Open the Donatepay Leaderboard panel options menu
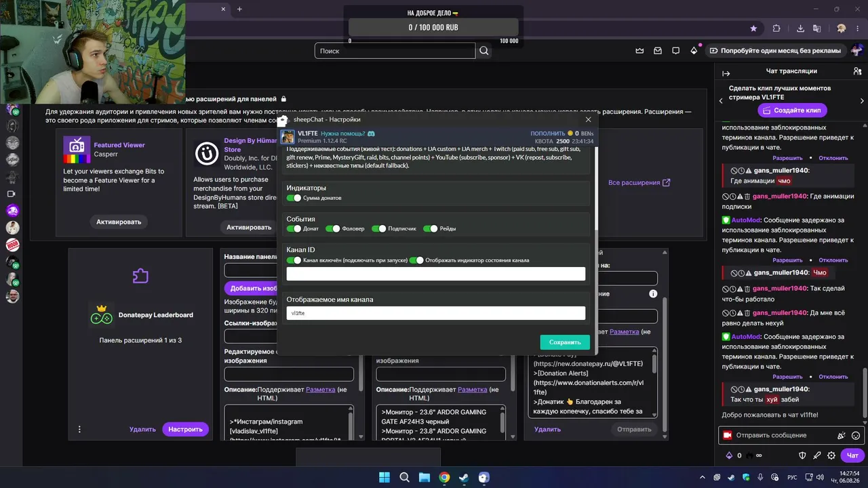The height and width of the screenshot is (488, 868). [79, 429]
